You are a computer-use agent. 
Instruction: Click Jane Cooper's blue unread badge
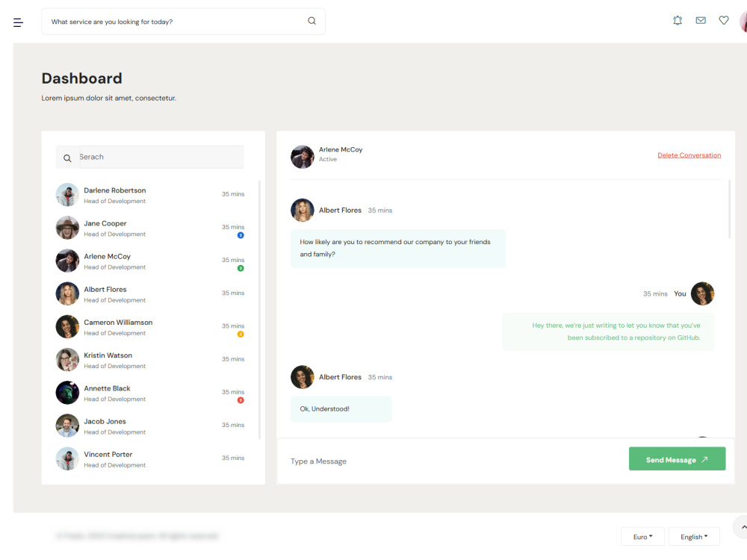pyautogui.click(x=241, y=235)
